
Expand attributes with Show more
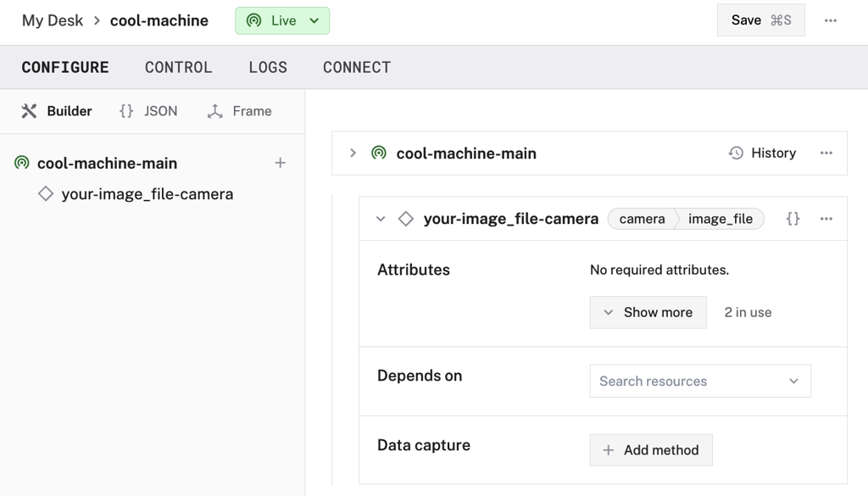[648, 312]
